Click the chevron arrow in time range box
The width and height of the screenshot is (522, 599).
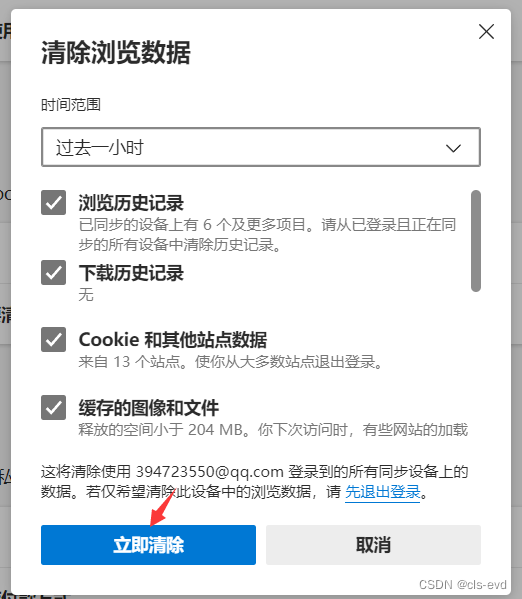point(453,148)
